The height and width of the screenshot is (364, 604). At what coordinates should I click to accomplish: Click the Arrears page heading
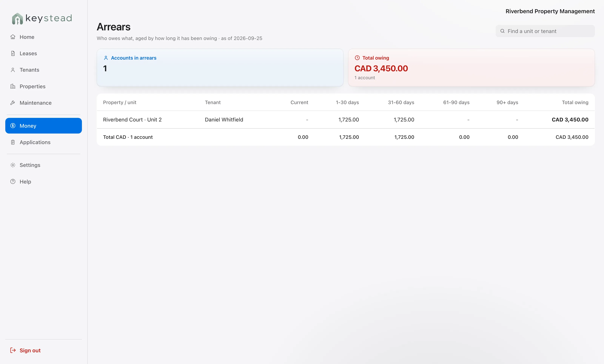pyautogui.click(x=113, y=27)
